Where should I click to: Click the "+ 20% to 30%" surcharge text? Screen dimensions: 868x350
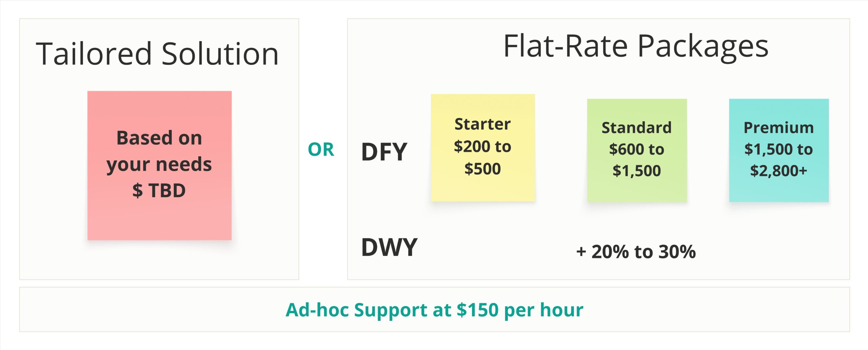(636, 252)
